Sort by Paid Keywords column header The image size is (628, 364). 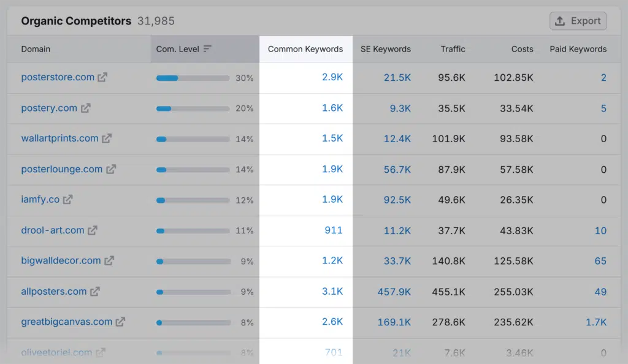[x=578, y=49]
